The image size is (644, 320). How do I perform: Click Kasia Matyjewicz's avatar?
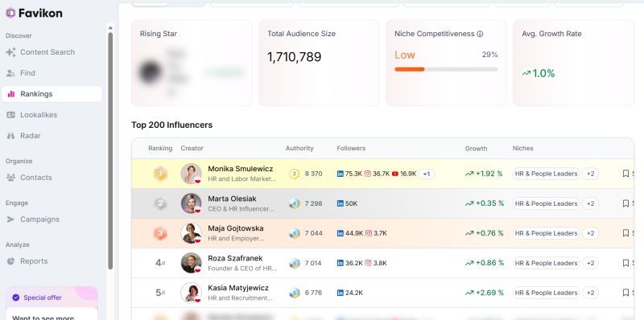(x=191, y=293)
